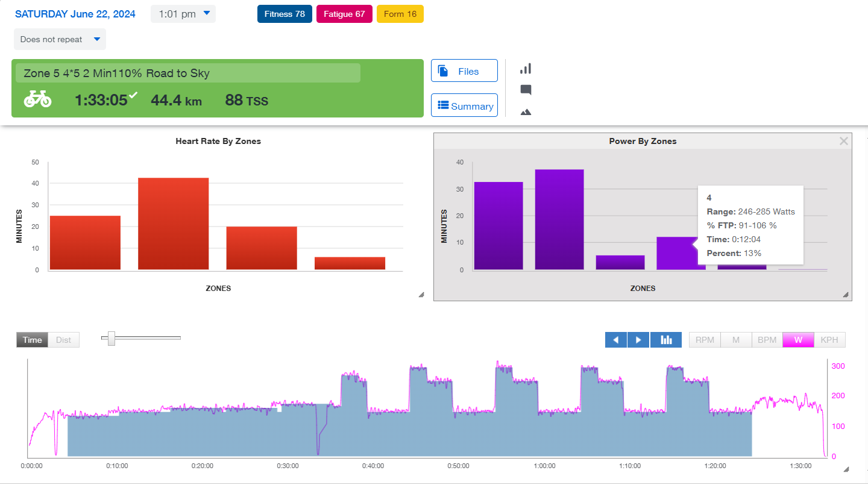Click the mountain elevation icon
Screen dimensions: 868x488
[526, 112]
